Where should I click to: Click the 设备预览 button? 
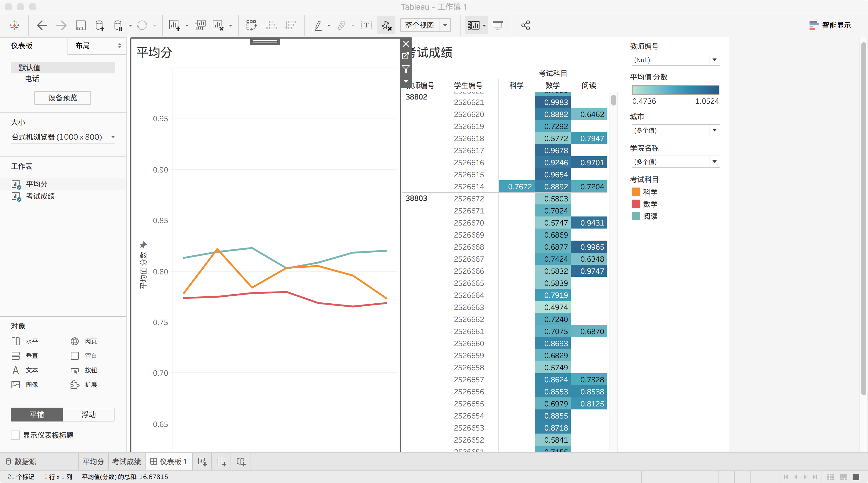(x=63, y=98)
